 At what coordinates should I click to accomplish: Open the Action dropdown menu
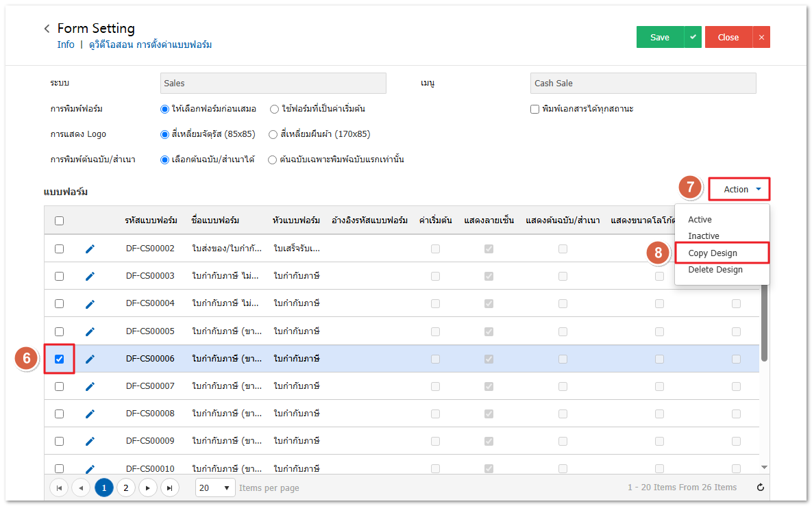(x=739, y=190)
